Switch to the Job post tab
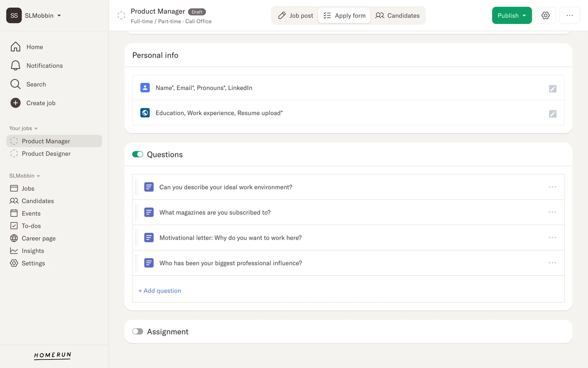Screen dimensions: 588x368 tap(295, 16)
